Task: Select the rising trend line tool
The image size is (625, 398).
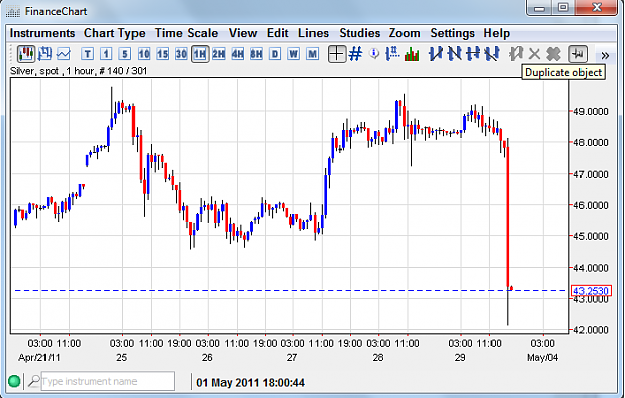Action: pyautogui.click(x=436, y=53)
